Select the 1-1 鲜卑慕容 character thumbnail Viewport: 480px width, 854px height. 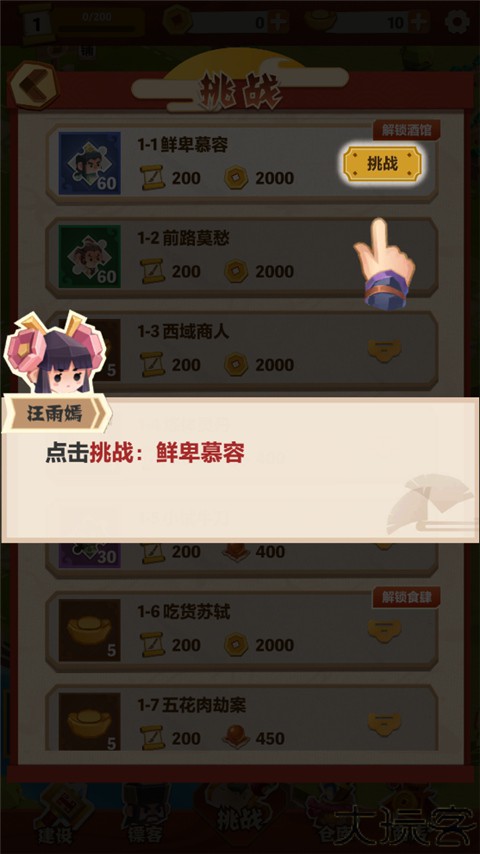(x=89, y=163)
